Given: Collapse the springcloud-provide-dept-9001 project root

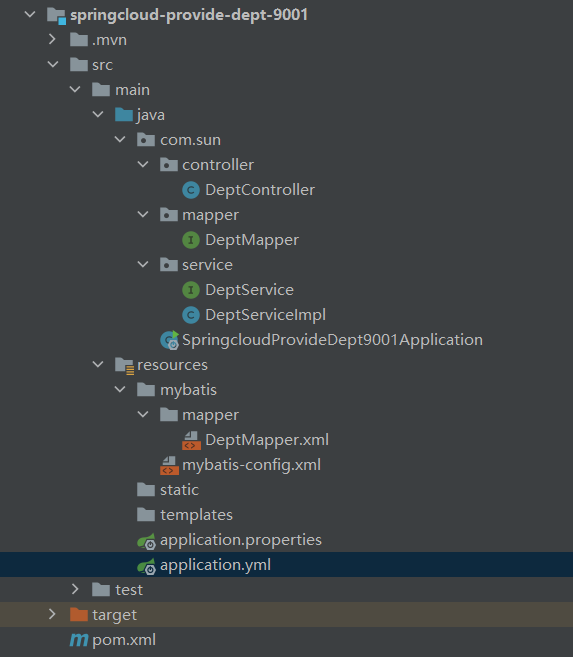Looking at the screenshot, I should (30, 14).
